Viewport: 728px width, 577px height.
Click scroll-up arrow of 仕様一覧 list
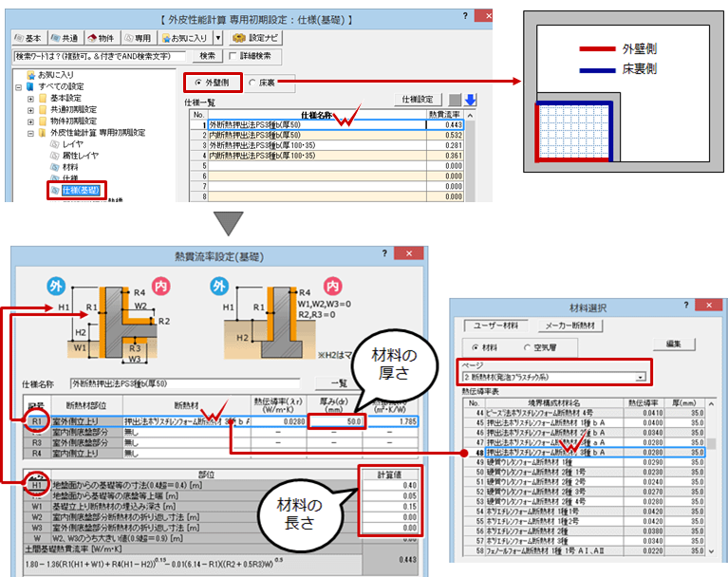coord(470,116)
